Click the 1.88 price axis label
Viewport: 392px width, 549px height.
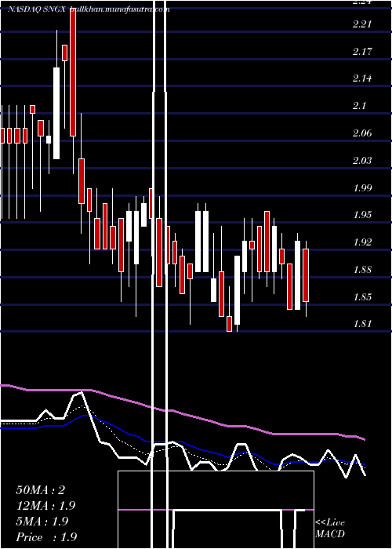pyautogui.click(x=362, y=270)
